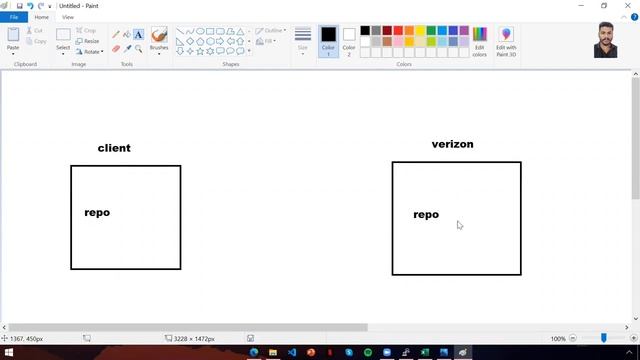Open Microsoft Edge from the taskbar

click(x=254, y=352)
